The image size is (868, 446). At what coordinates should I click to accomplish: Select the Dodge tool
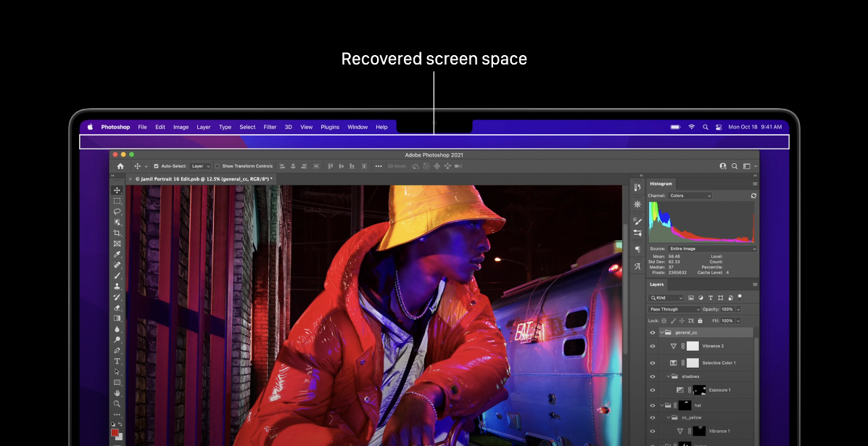click(117, 339)
